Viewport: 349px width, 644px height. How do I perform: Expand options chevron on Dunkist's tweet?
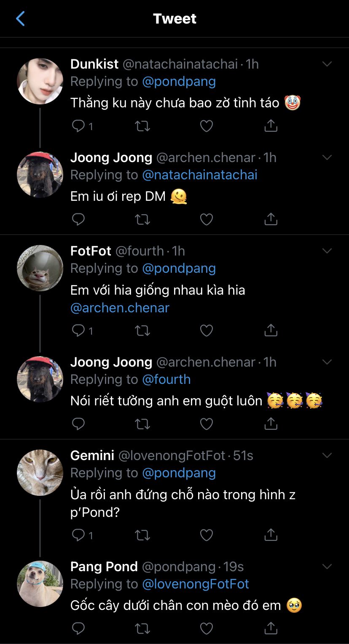(327, 64)
